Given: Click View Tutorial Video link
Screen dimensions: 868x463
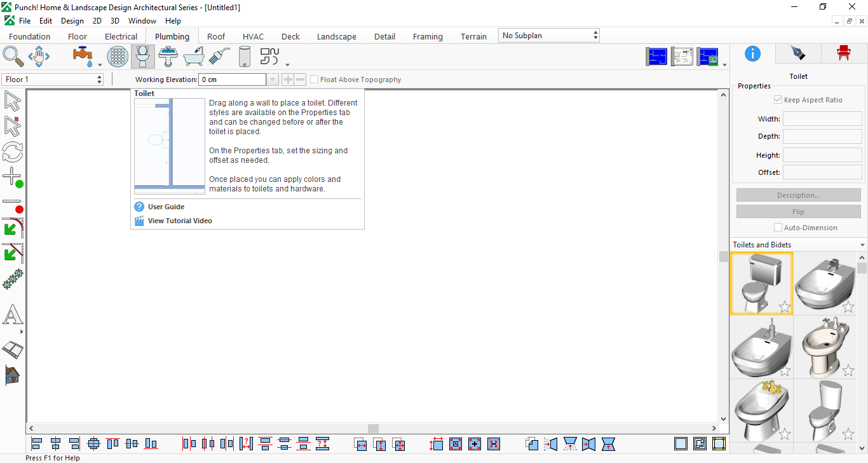Looking at the screenshot, I should click(x=180, y=221).
